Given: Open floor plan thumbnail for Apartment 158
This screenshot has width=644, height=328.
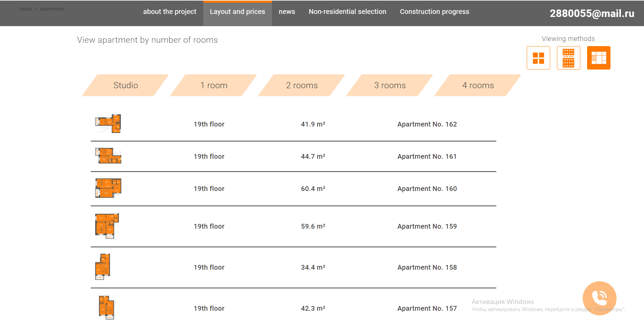Looking at the screenshot, I should pos(103,267).
